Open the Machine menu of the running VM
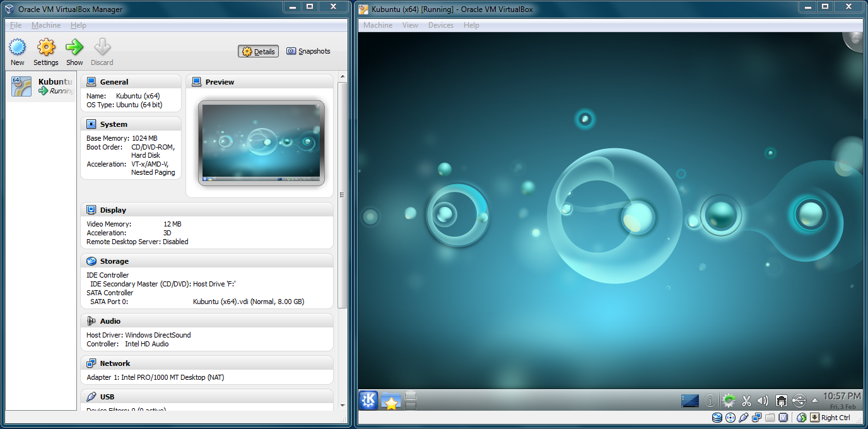The height and width of the screenshot is (429, 868). coord(377,25)
